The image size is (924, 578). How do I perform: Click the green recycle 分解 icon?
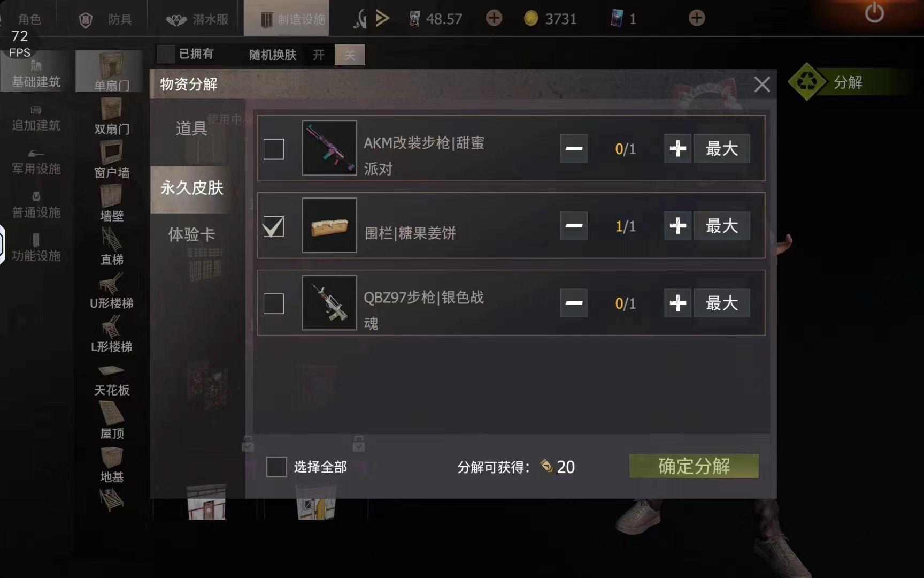(x=807, y=82)
